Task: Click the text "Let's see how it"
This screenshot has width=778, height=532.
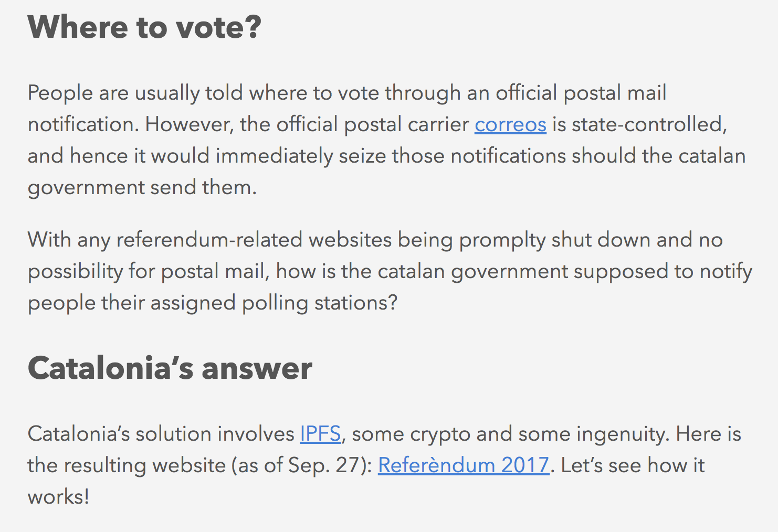Action: (x=633, y=466)
